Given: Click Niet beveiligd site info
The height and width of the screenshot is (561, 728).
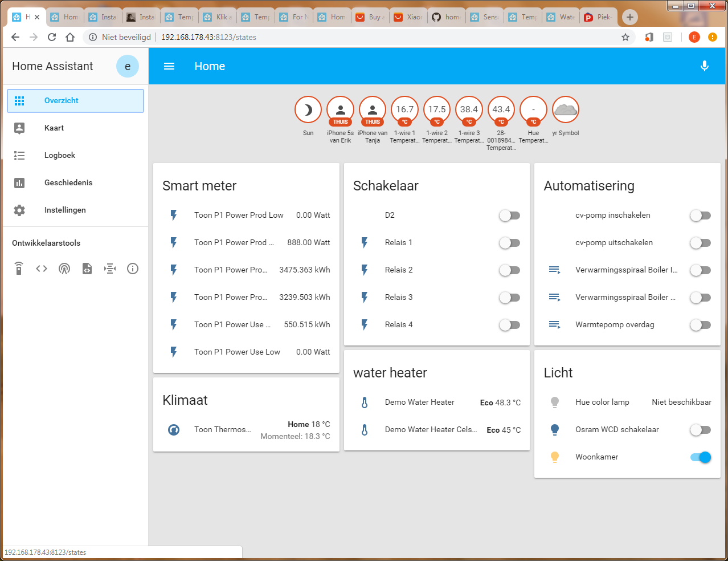Looking at the screenshot, I should pyautogui.click(x=120, y=37).
